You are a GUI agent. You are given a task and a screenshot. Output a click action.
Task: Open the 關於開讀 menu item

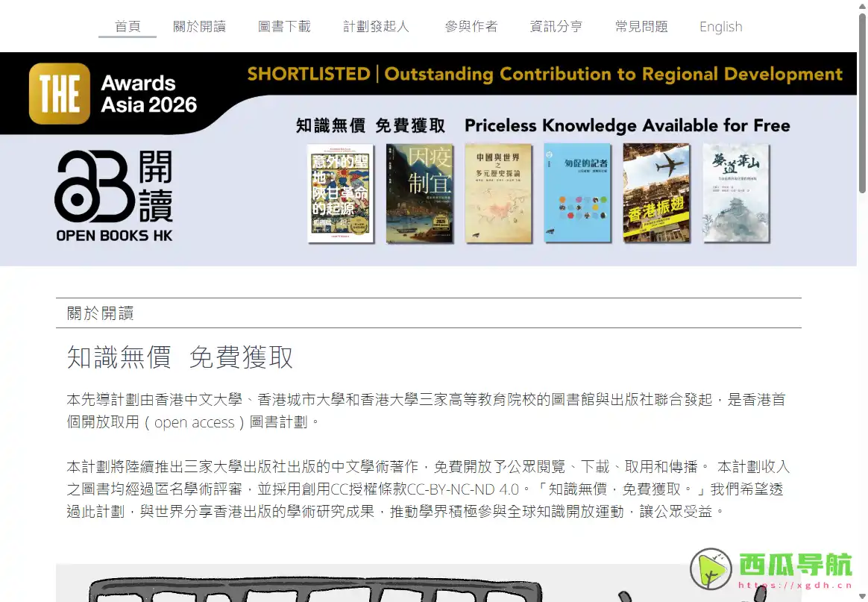click(199, 26)
